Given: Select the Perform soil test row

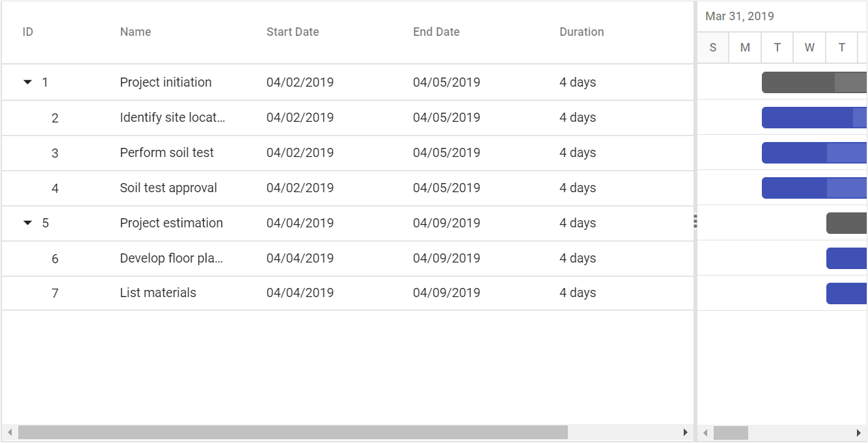Looking at the screenshot, I should (x=348, y=153).
